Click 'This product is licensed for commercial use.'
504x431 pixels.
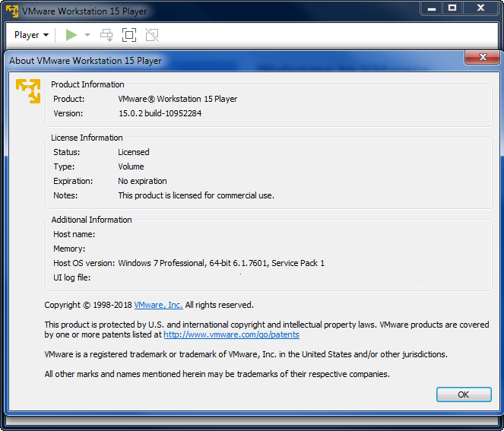pyautogui.click(x=196, y=195)
